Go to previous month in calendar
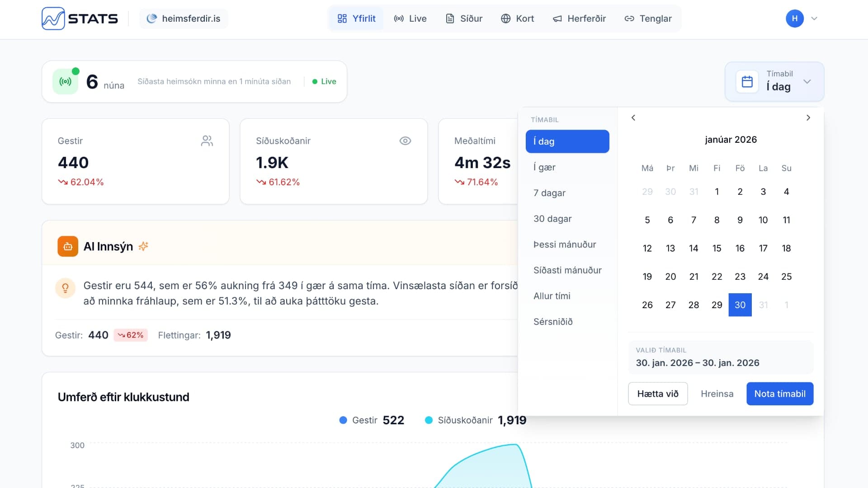The width and height of the screenshot is (868, 488). [633, 118]
